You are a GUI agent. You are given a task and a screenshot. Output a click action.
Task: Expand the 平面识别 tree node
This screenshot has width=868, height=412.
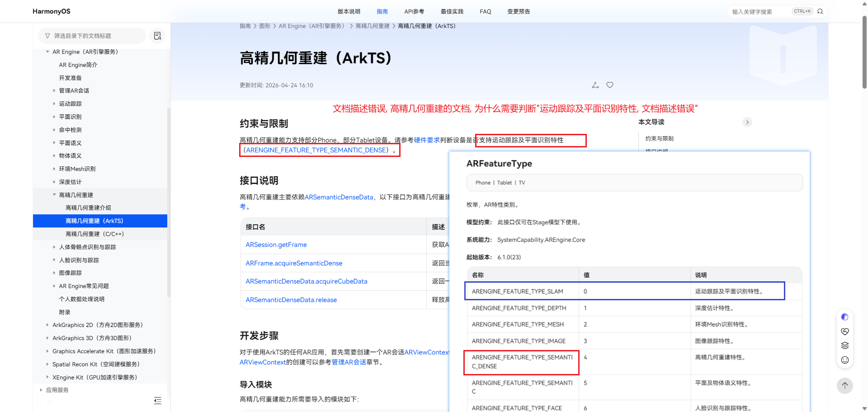click(54, 117)
